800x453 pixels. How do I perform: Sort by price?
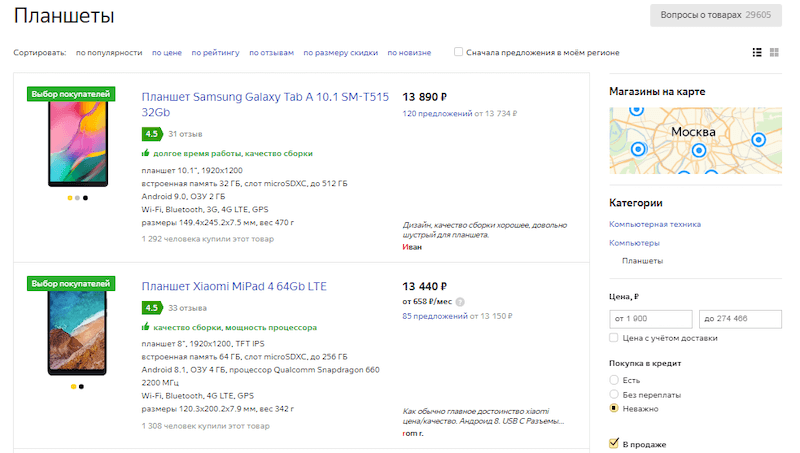tap(166, 52)
